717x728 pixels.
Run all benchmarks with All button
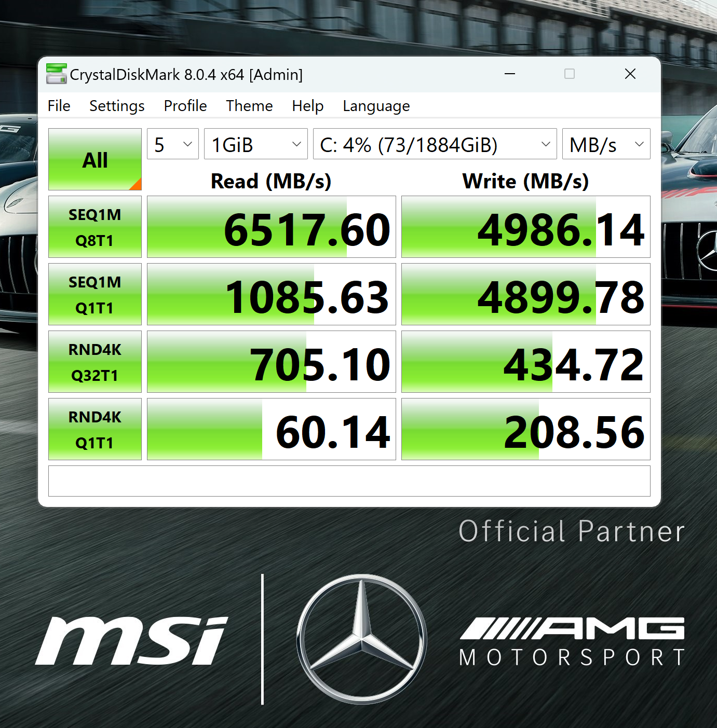pyautogui.click(x=95, y=159)
